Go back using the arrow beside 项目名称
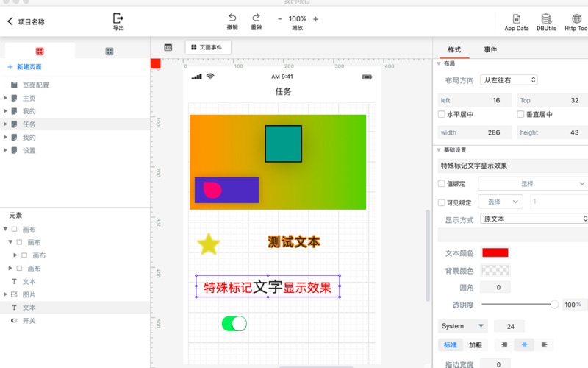The height and width of the screenshot is (368, 588). tap(10, 21)
